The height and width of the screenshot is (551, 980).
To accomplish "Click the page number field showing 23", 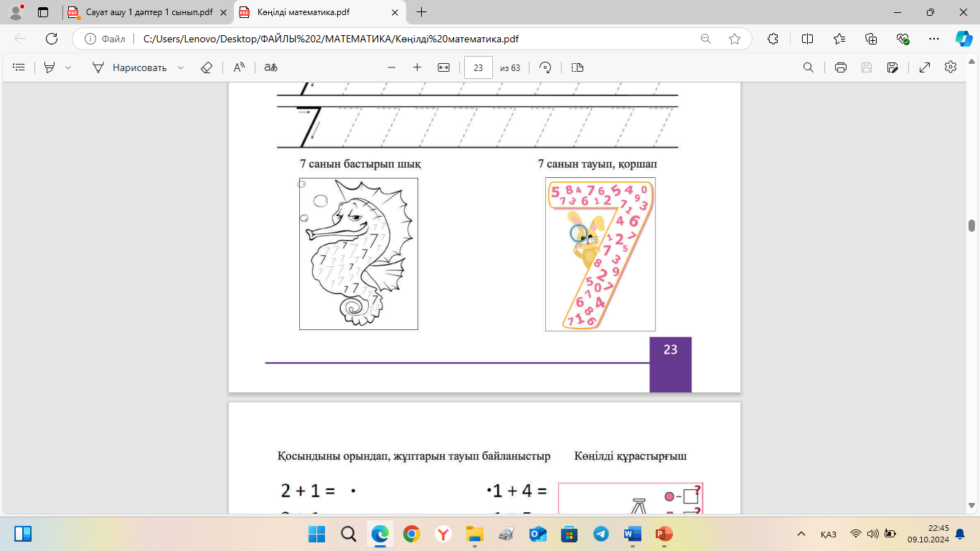I will click(479, 67).
